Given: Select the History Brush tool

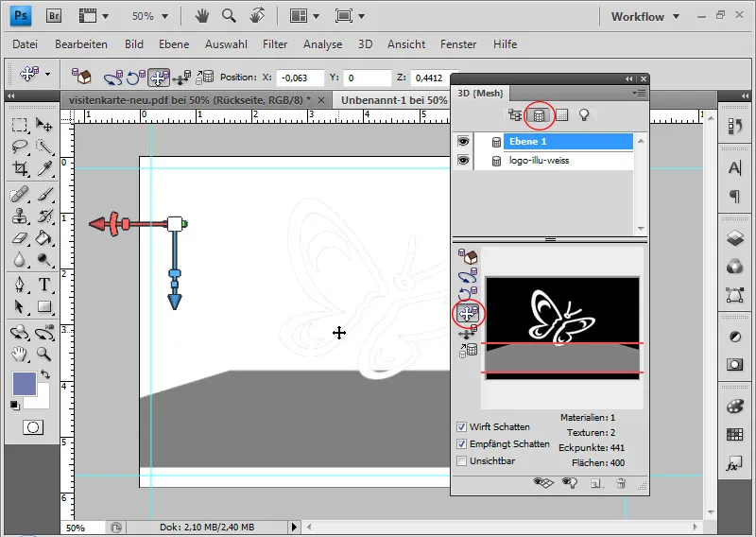Looking at the screenshot, I should 43,217.
